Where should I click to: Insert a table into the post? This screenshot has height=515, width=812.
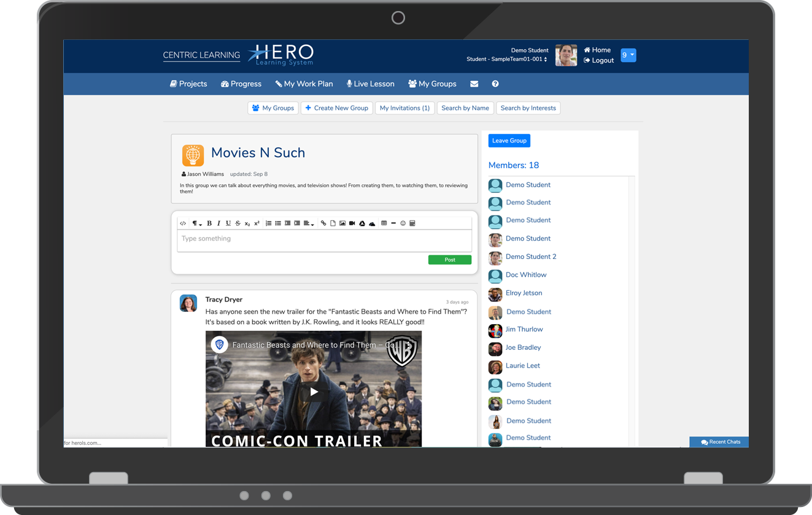(x=384, y=223)
